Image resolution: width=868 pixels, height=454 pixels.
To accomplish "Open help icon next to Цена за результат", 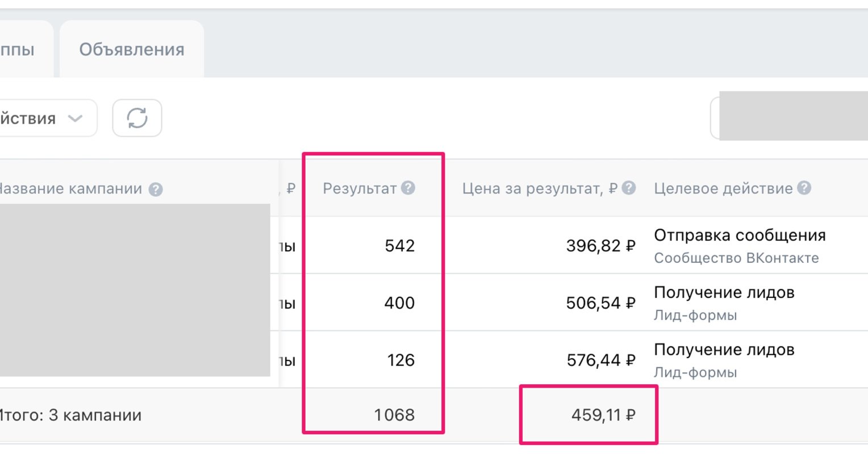I will tap(628, 188).
